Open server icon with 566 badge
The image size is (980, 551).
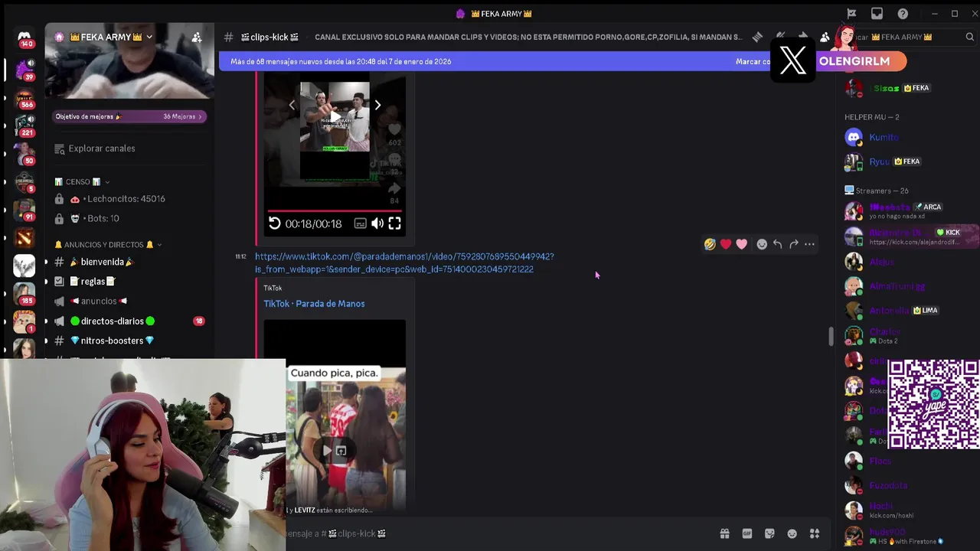pos(24,97)
